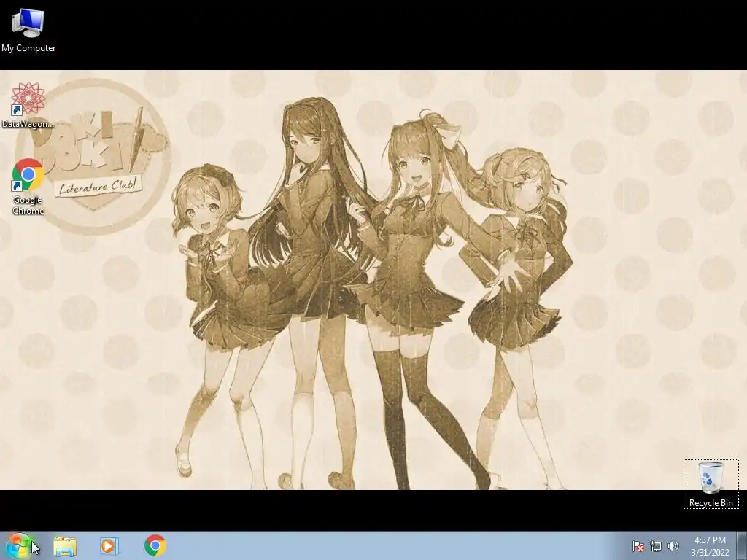Image resolution: width=747 pixels, height=560 pixels.
Task: Launch Windows Media Player from the taskbar
Action: pos(109,546)
